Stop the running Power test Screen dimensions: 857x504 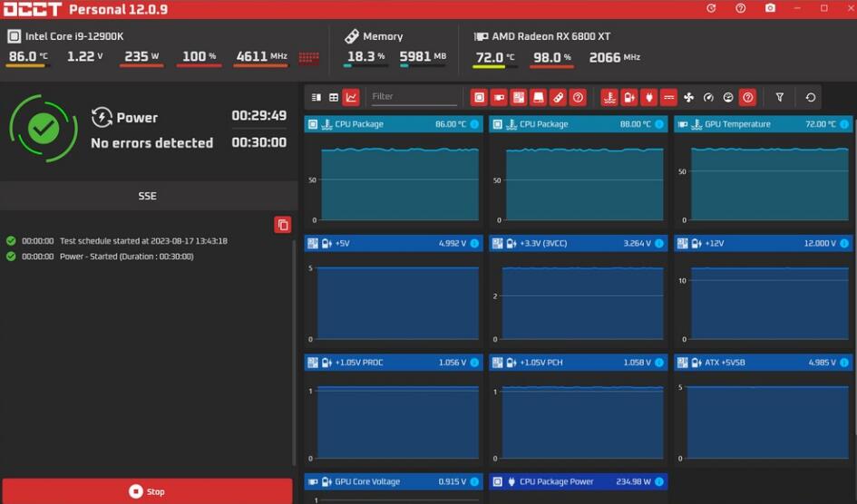[x=147, y=491]
